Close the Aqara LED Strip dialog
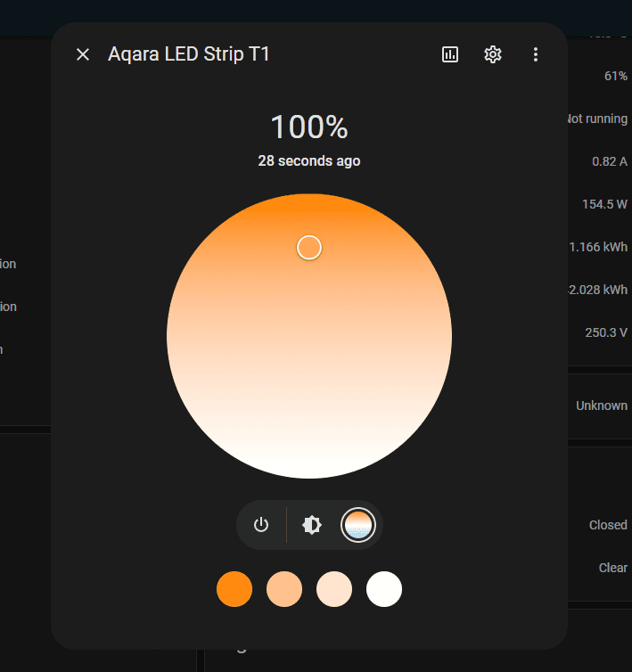Viewport: 632px width, 672px height. (83, 54)
